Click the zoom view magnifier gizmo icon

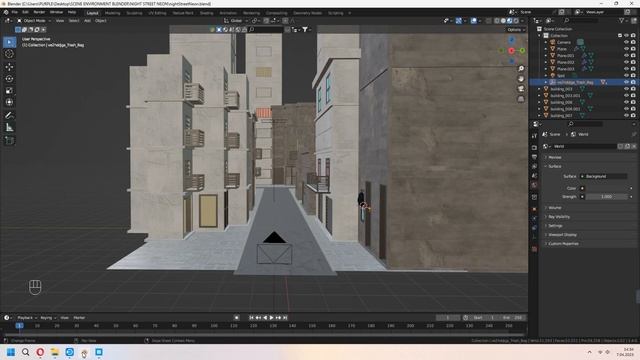tap(521, 69)
